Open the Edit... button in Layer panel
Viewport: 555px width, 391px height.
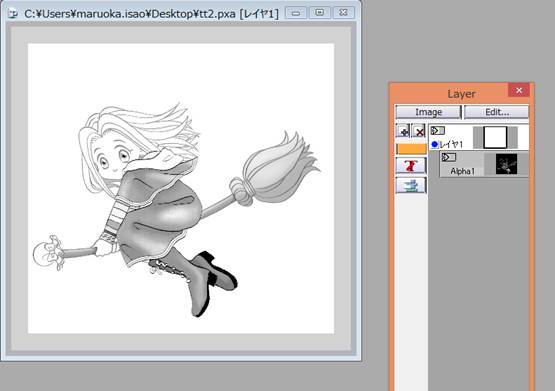pos(496,112)
